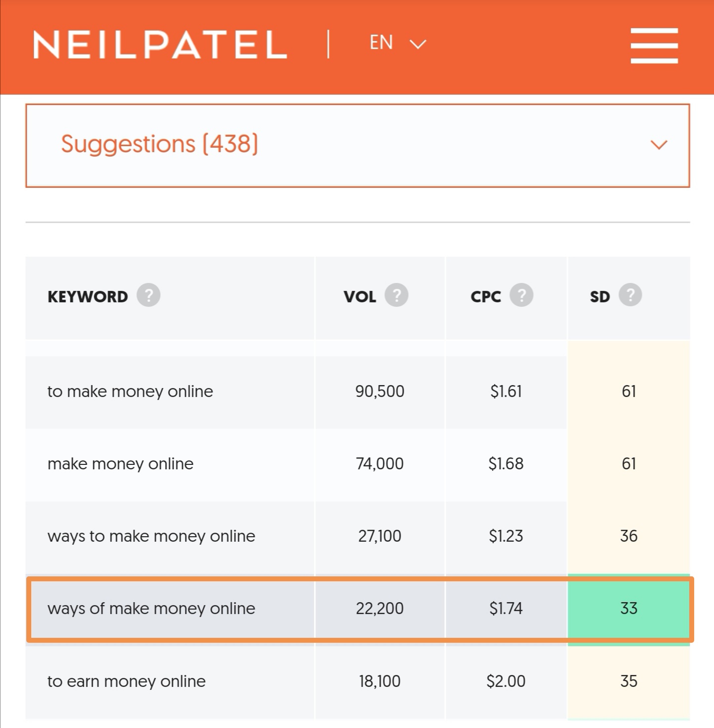This screenshot has width=714, height=728.
Task: Click the Suggestions (438) box label
Action: 160,144
